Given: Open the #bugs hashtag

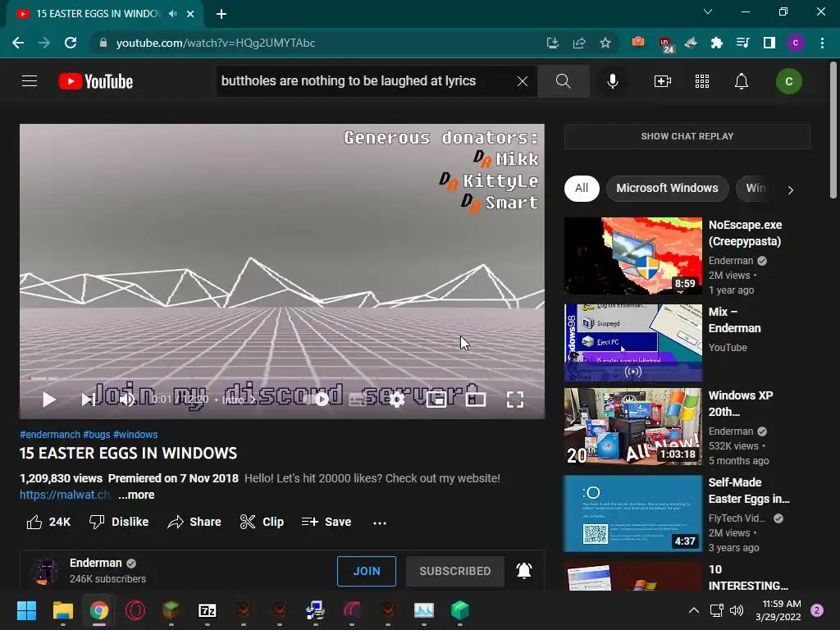Looking at the screenshot, I should pos(97,435).
